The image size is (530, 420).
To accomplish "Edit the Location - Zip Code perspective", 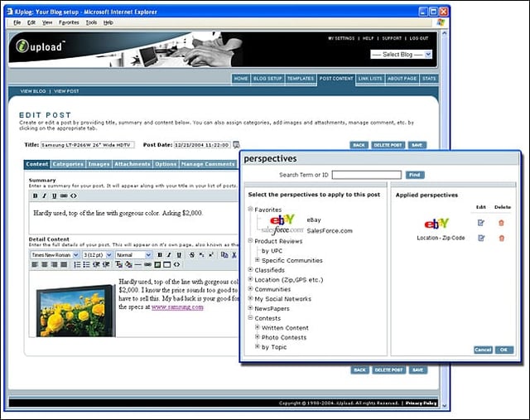I will click(x=481, y=238).
